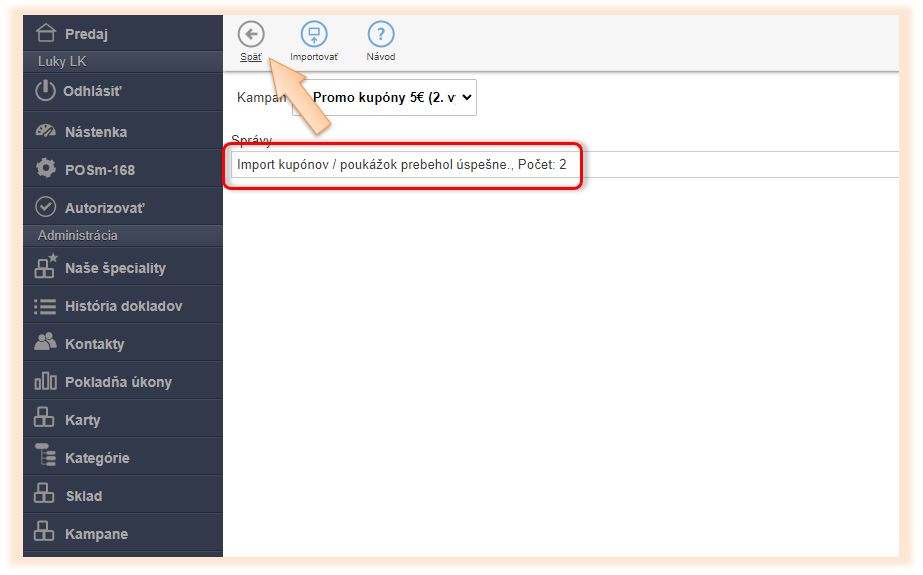Click the Kontakty people icon
This screenshot has height=575, width=923.
coord(45,343)
